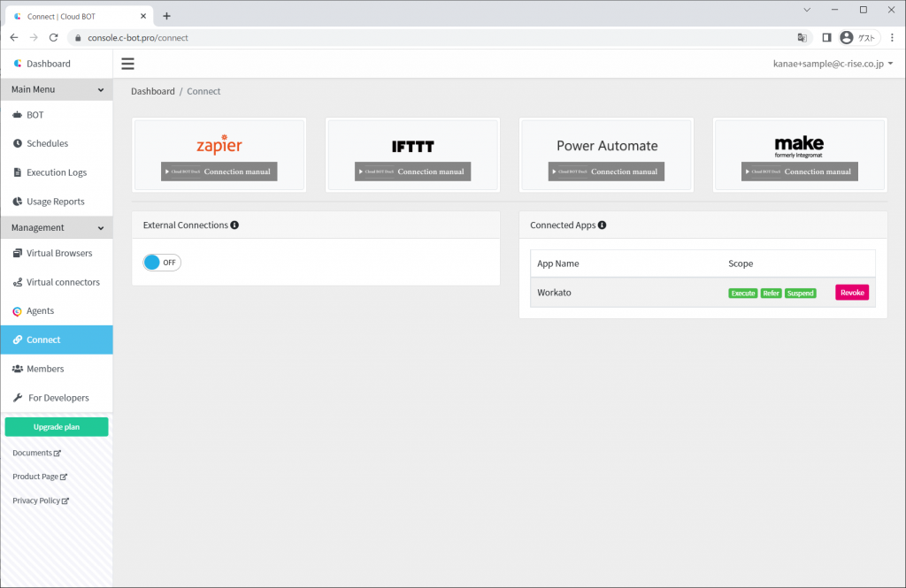Click the Virtual connectors icon
The image size is (906, 588).
coord(18,282)
